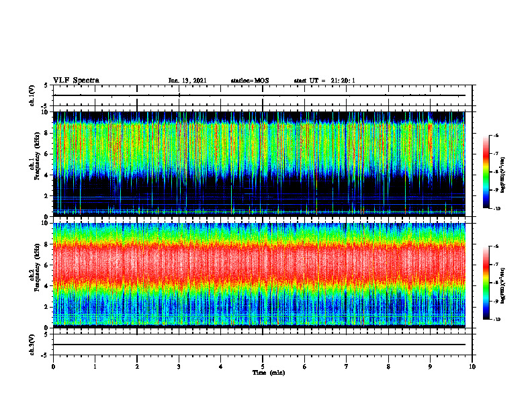The width and height of the screenshot is (532, 411).
Task: Click tick label '3' on the Time axis
Action: point(179,367)
